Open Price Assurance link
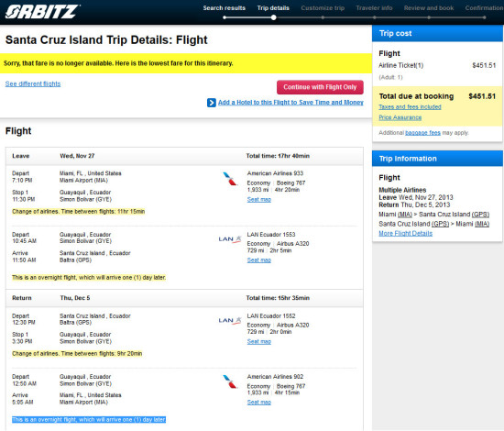504x431 pixels. (x=400, y=117)
